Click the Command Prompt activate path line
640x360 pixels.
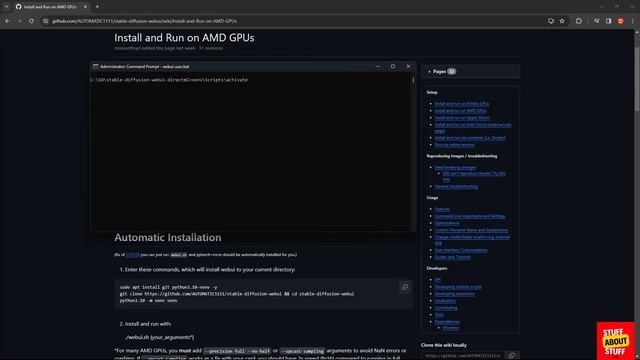169,80
